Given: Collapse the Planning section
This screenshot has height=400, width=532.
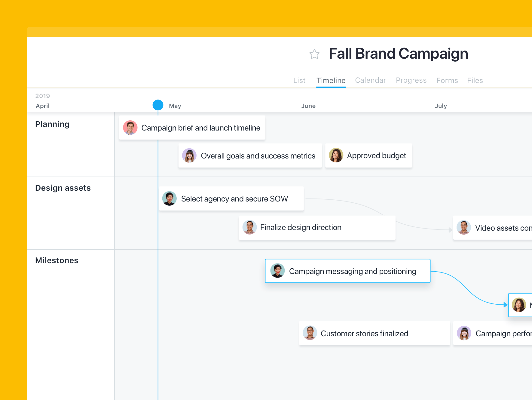Looking at the screenshot, I should (52, 124).
